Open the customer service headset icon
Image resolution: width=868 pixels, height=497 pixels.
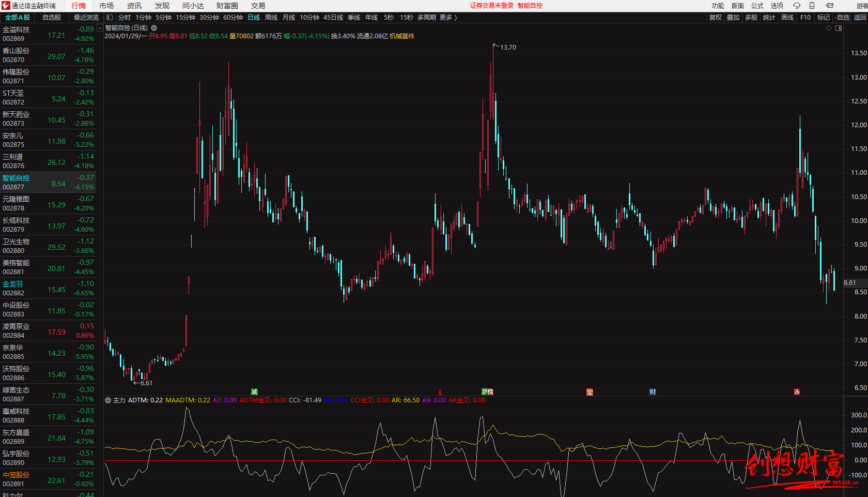coord(797,6)
